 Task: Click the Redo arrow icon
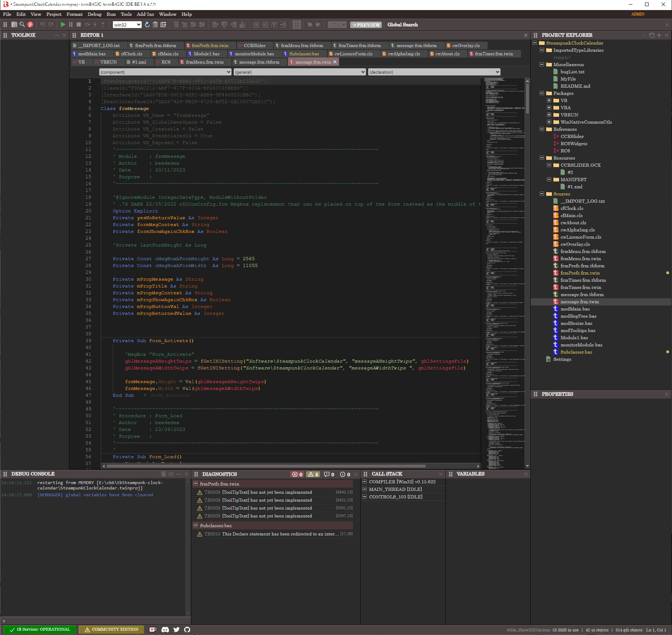click(x=51, y=24)
